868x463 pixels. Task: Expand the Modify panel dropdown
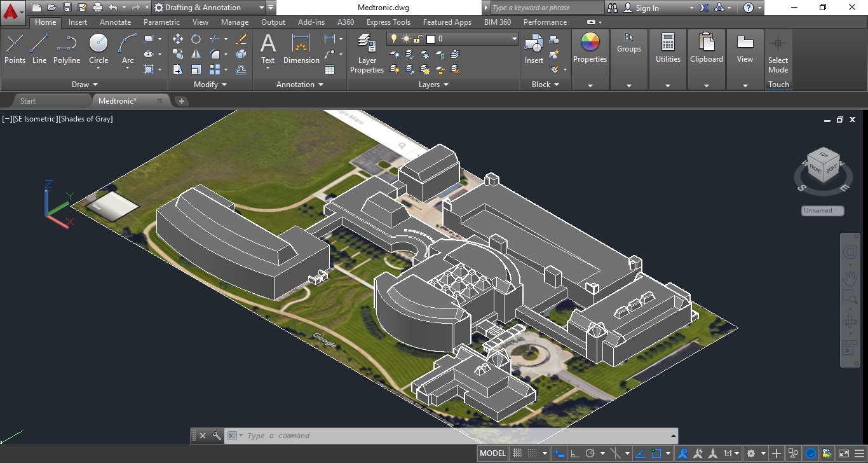(210, 85)
